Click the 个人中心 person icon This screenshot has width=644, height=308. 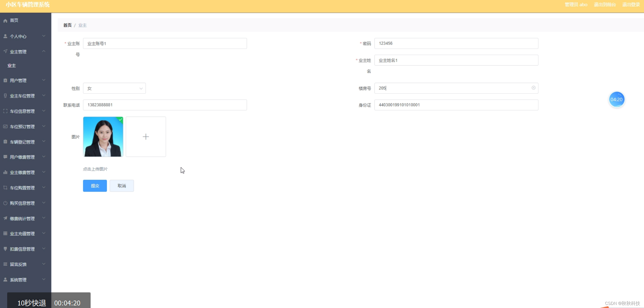pyautogui.click(x=5, y=36)
